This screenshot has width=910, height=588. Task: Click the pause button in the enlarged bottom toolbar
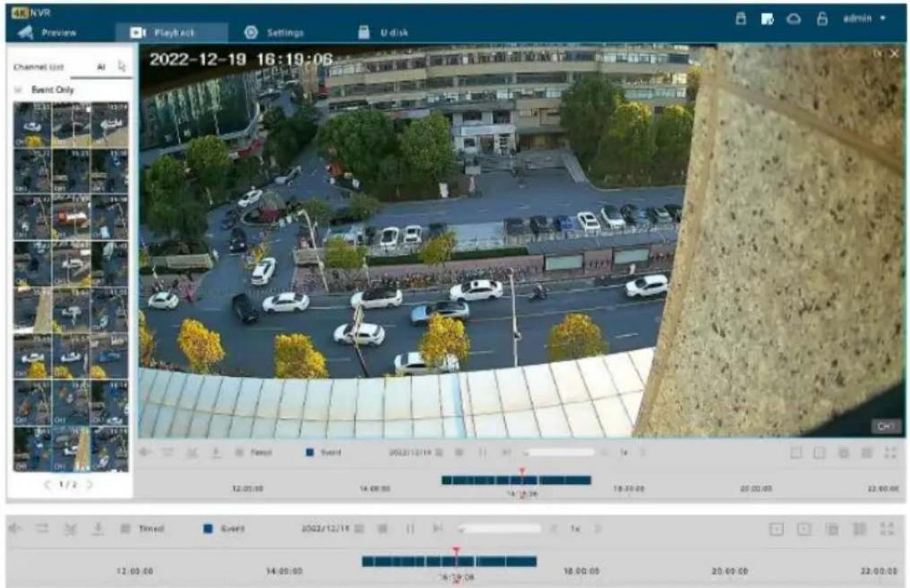click(411, 529)
